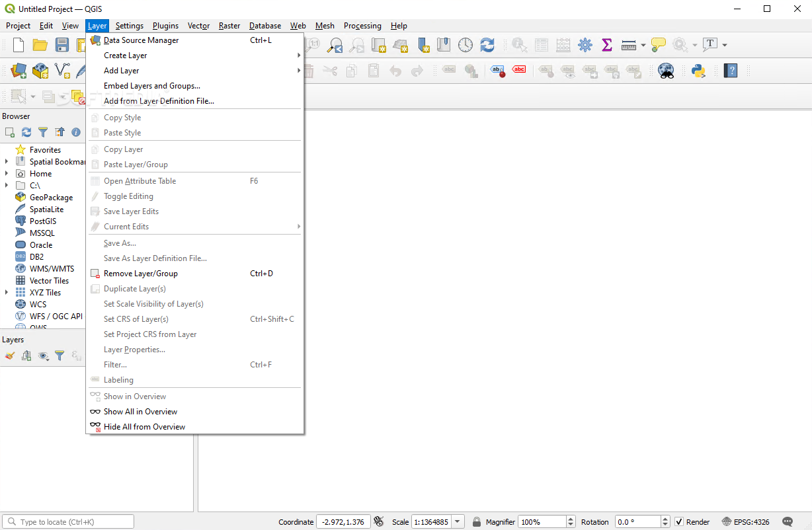Click the Show Map Tips icon
The height and width of the screenshot is (530, 812).
[x=659, y=45]
